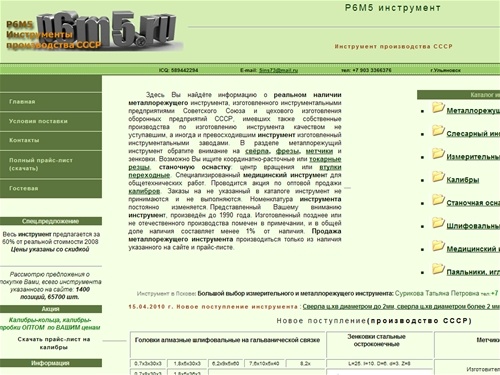This screenshot has height=375, width=500.
Task: Select table cell 6,2x9x5x60
Action: [225, 363]
